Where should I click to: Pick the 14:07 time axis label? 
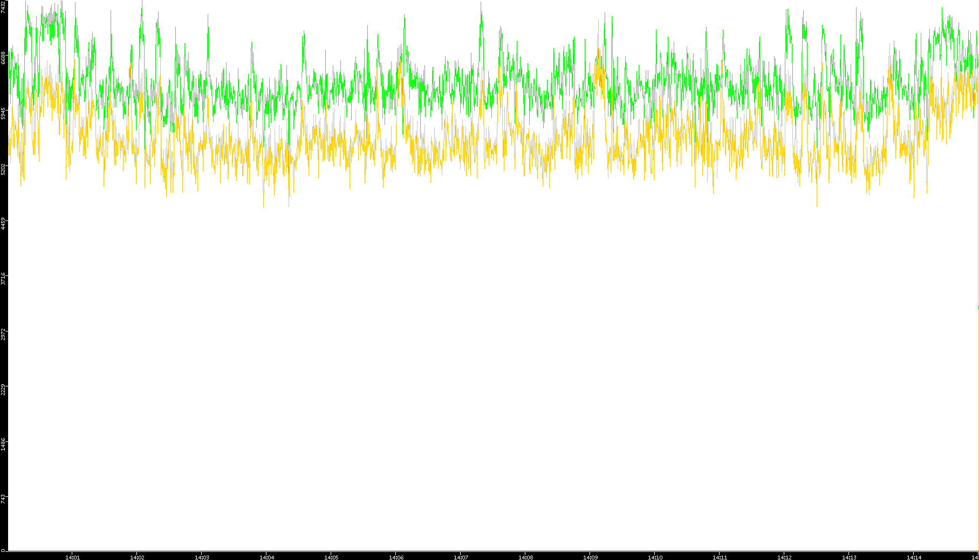(461, 557)
